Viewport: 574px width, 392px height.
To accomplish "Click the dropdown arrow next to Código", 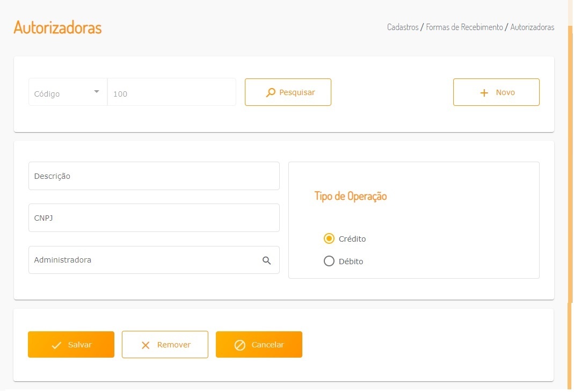I will (97, 92).
